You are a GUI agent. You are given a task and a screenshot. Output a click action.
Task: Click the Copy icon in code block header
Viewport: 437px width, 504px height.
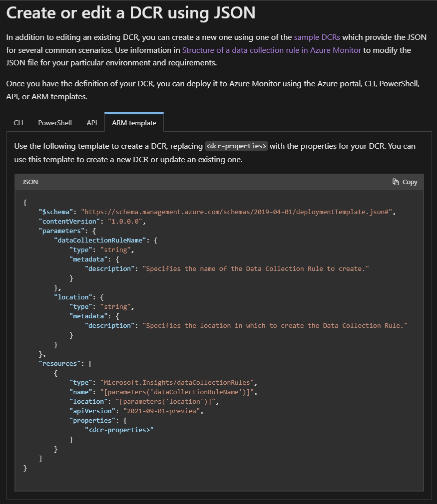(395, 182)
